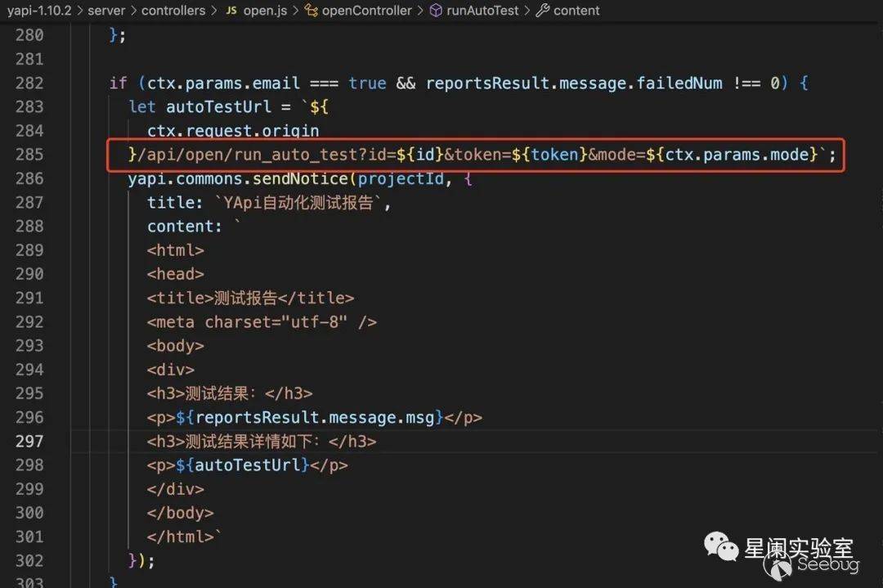Click 'reportsResult.message.failedNum' on line 282

pyautogui.click(x=574, y=83)
